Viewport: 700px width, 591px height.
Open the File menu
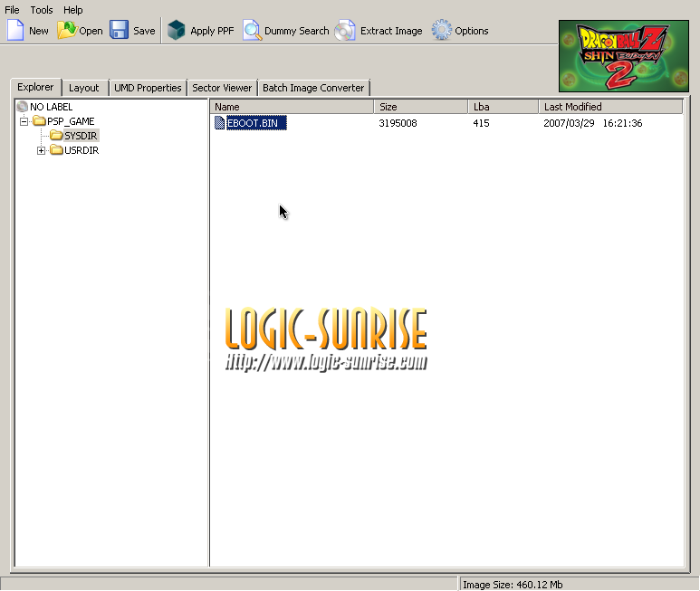coord(12,10)
